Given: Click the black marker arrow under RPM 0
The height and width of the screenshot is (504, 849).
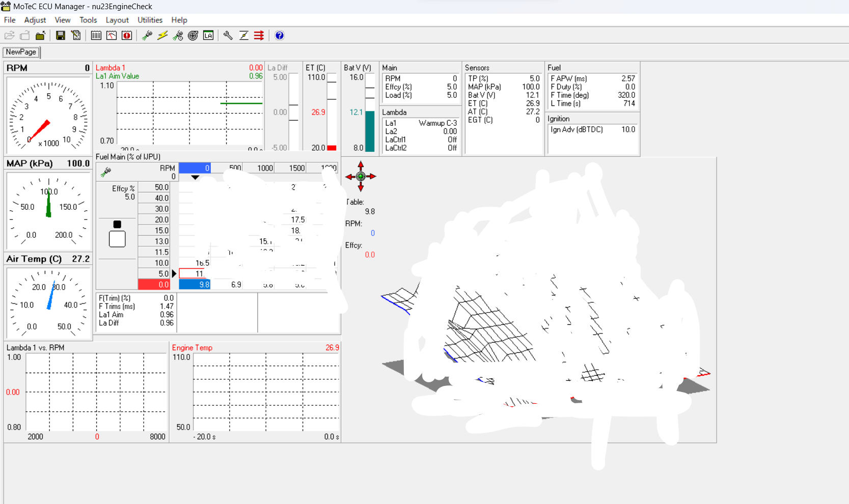Looking at the screenshot, I should tap(195, 178).
